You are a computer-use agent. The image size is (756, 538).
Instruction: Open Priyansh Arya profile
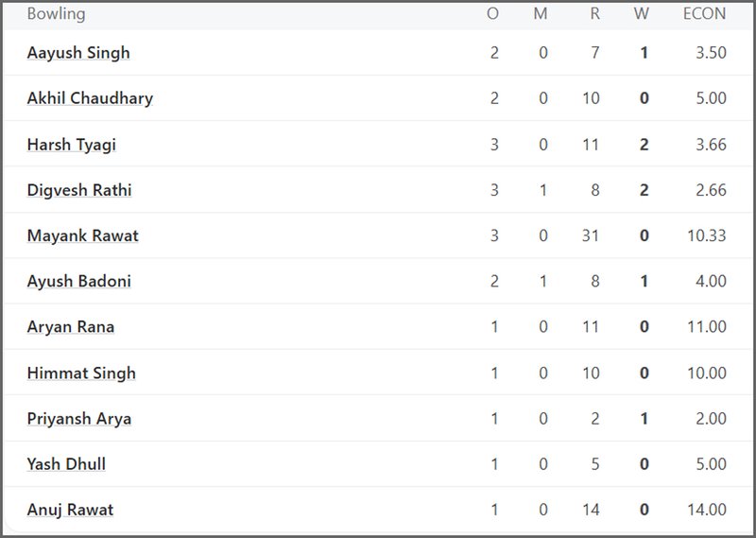tap(79, 418)
